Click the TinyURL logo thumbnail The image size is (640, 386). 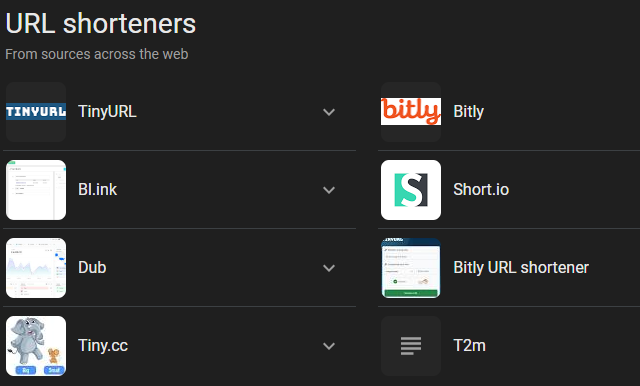[x=36, y=112]
